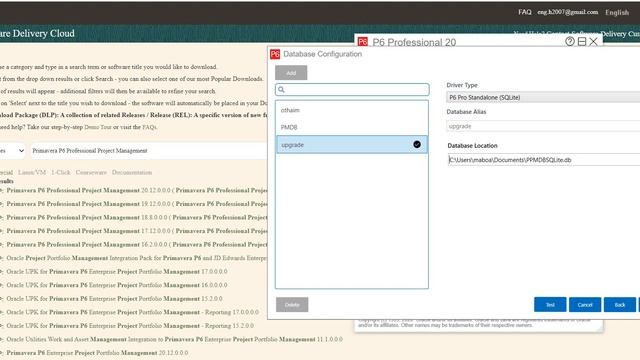Focus the database search input field
The height and width of the screenshot is (360, 640).
[352, 89]
